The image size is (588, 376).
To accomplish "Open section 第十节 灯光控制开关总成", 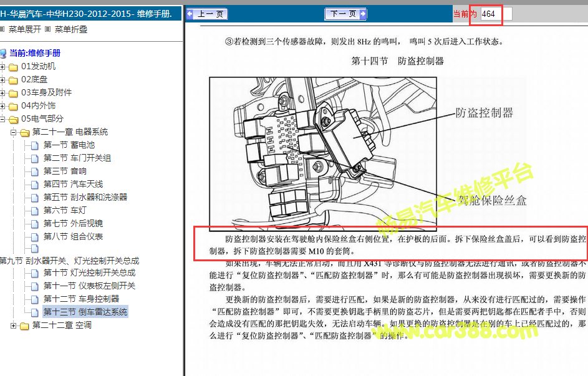I will pos(90,273).
